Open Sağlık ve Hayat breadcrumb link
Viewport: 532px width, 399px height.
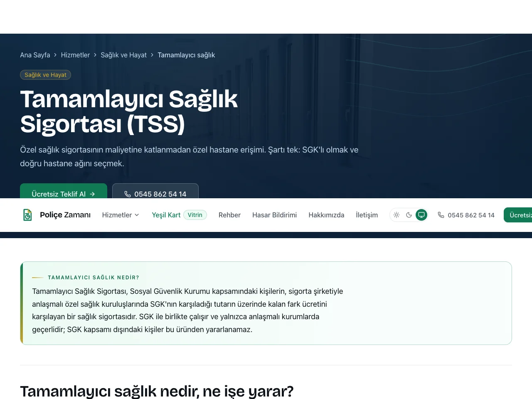click(123, 55)
